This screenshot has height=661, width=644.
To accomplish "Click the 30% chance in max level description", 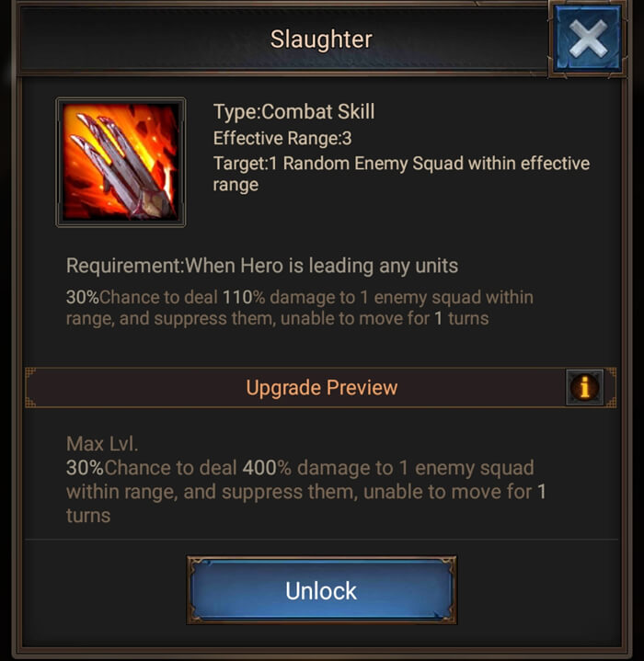I will (x=85, y=468).
